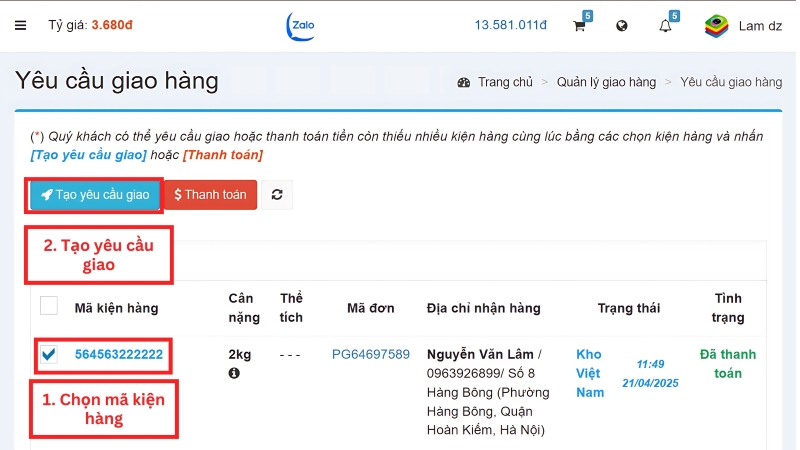Open the Lam dz account name
Screen dimensions: 800x450
[760, 26]
